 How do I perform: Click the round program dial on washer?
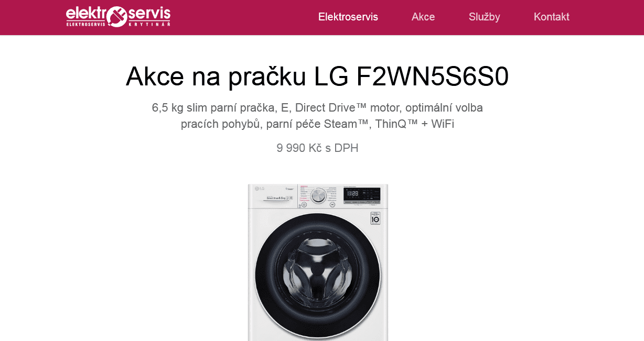click(318, 196)
